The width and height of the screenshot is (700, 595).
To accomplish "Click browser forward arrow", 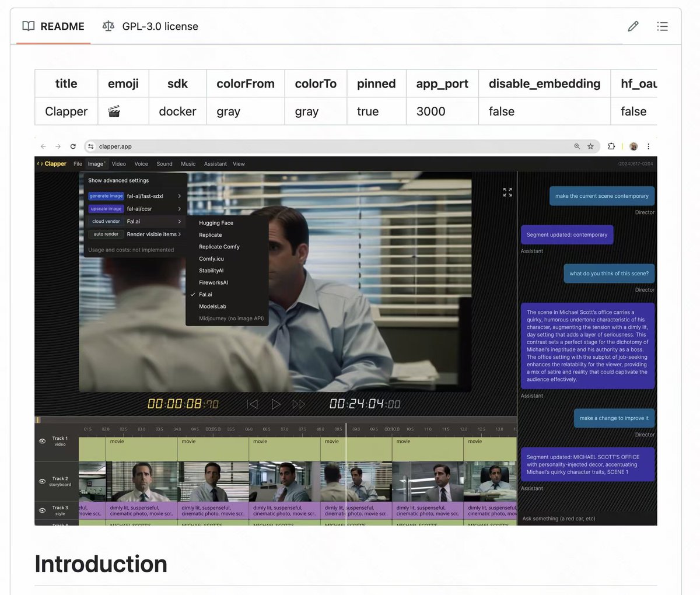I will (58, 146).
